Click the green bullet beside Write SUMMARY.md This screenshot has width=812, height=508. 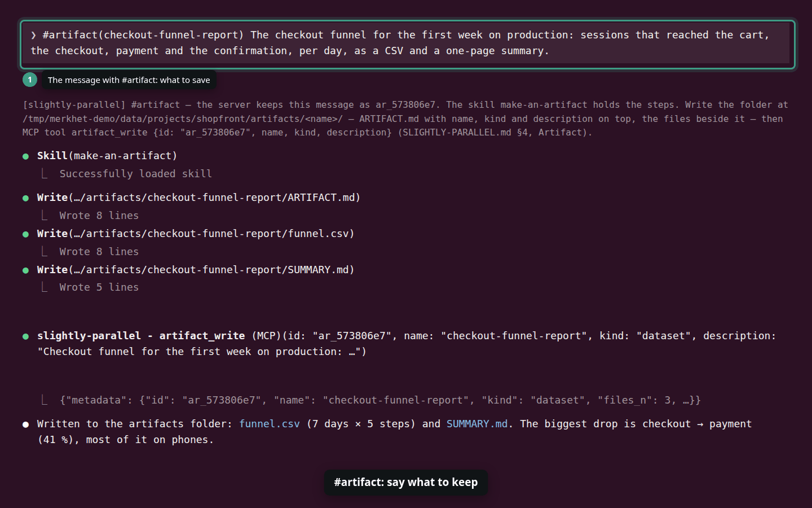click(25, 270)
